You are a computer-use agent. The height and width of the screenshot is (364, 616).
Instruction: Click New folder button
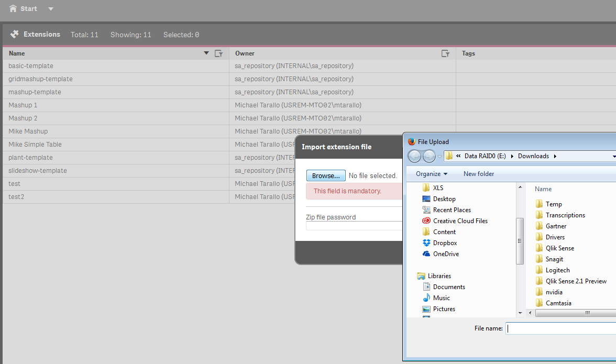pos(479,173)
